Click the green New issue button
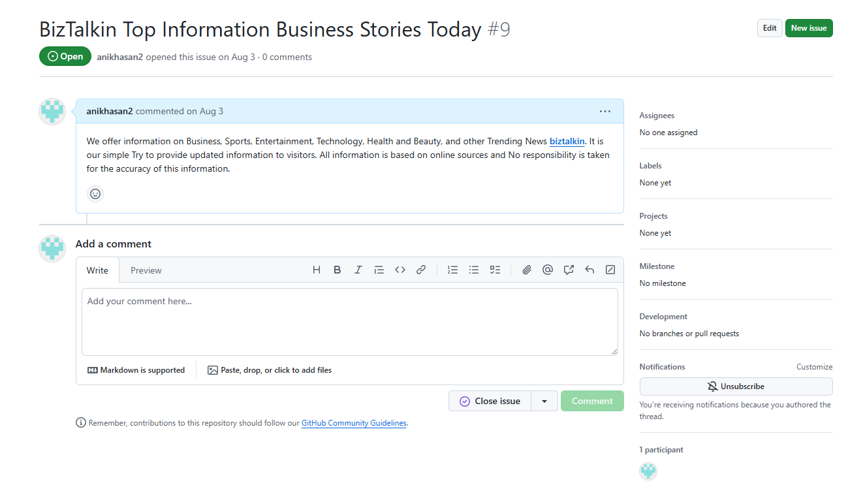This screenshot has height=504, width=863. 808,28
